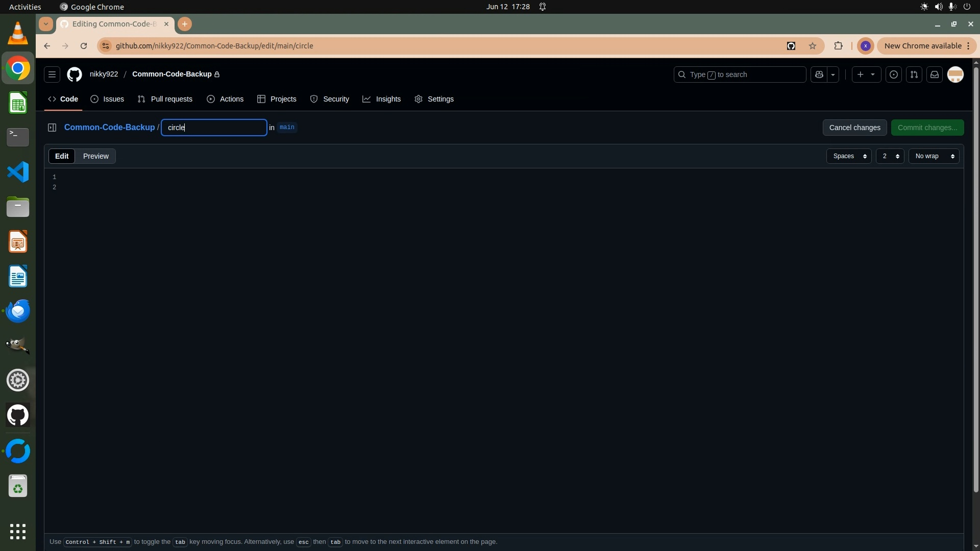Switch the editor to Preview mode
980x551 pixels.
[x=95, y=156]
